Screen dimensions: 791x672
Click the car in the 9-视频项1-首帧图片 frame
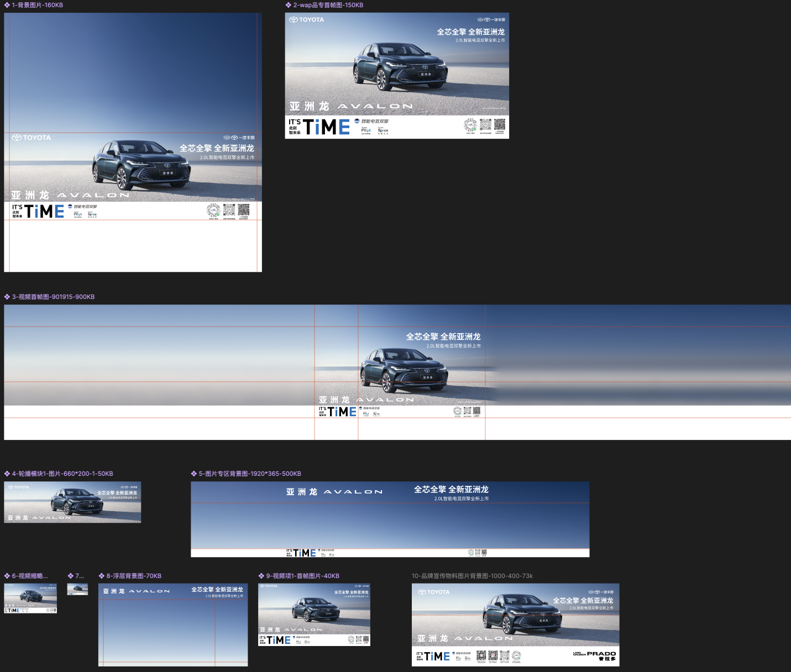tap(316, 609)
